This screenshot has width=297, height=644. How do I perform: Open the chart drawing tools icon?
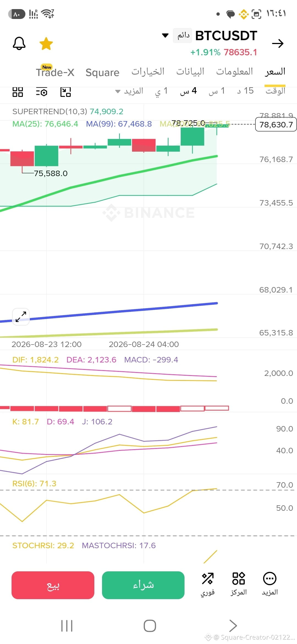coord(65,92)
